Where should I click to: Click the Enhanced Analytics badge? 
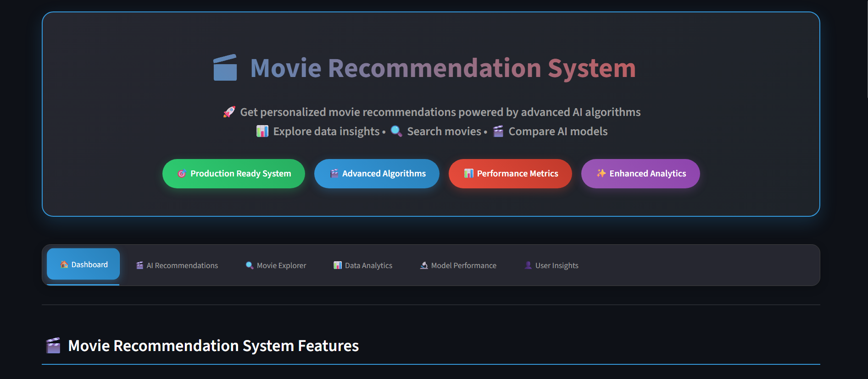pos(640,174)
